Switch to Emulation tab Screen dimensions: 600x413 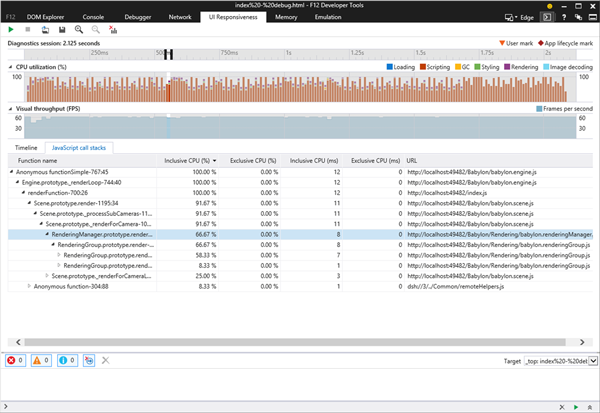click(328, 17)
